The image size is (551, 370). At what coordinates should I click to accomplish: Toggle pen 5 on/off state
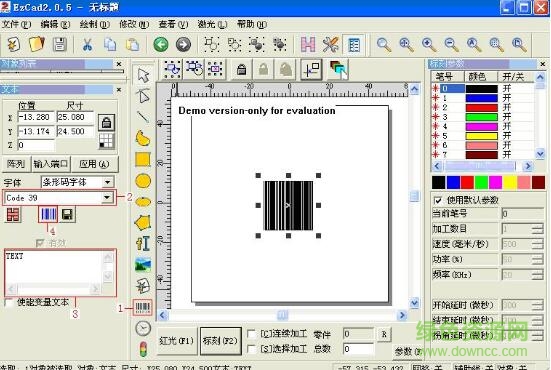pos(506,136)
